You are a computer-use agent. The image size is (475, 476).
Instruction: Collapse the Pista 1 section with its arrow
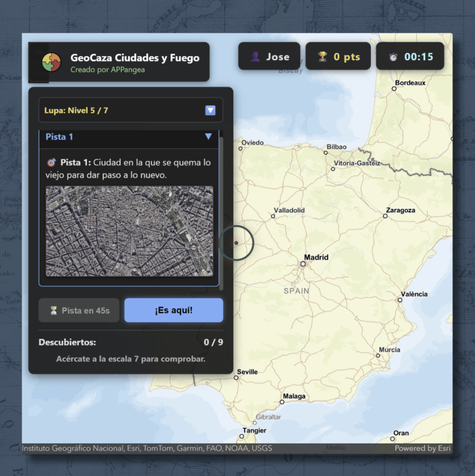[x=208, y=136]
